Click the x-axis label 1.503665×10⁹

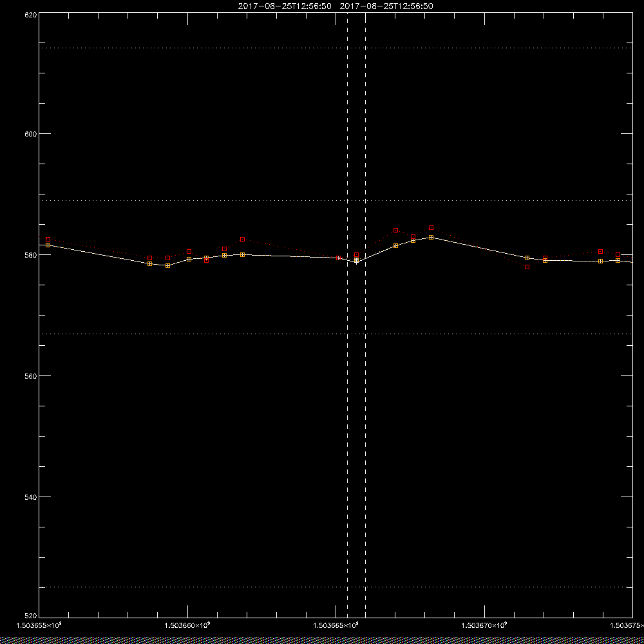point(336,625)
